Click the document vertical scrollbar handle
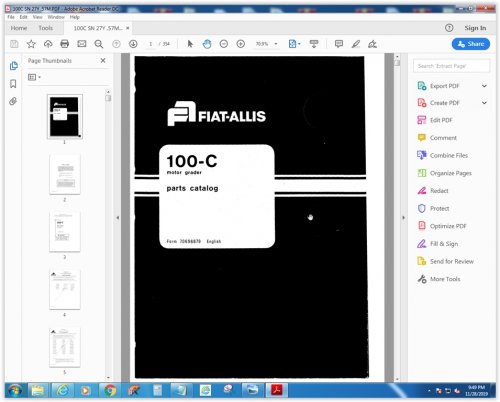Screen dimensions: 500x402 tap(397, 63)
